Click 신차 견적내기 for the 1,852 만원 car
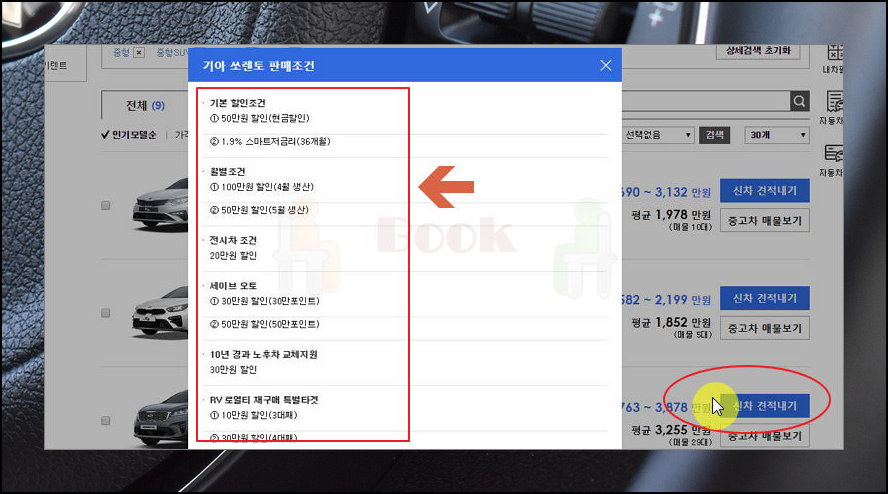 tap(765, 299)
